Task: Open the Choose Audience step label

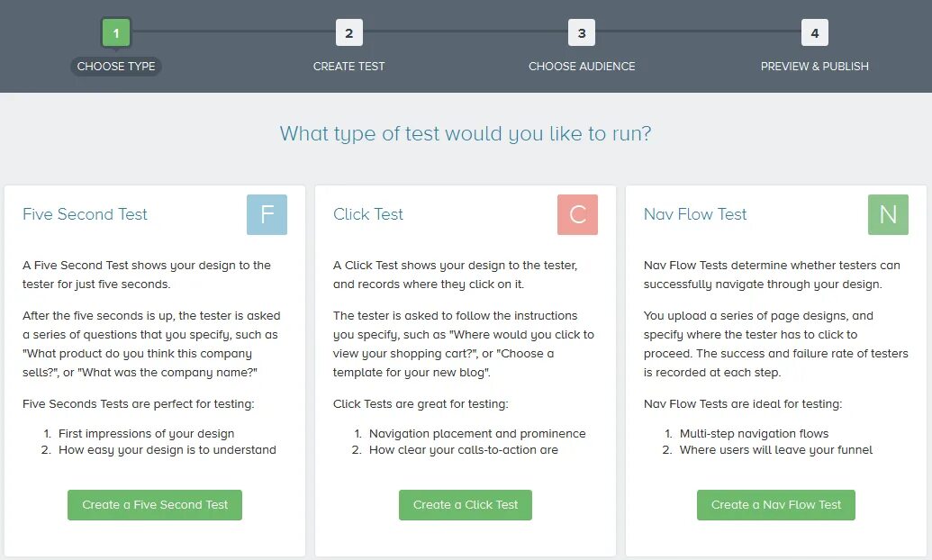Action: tap(582, 66)
